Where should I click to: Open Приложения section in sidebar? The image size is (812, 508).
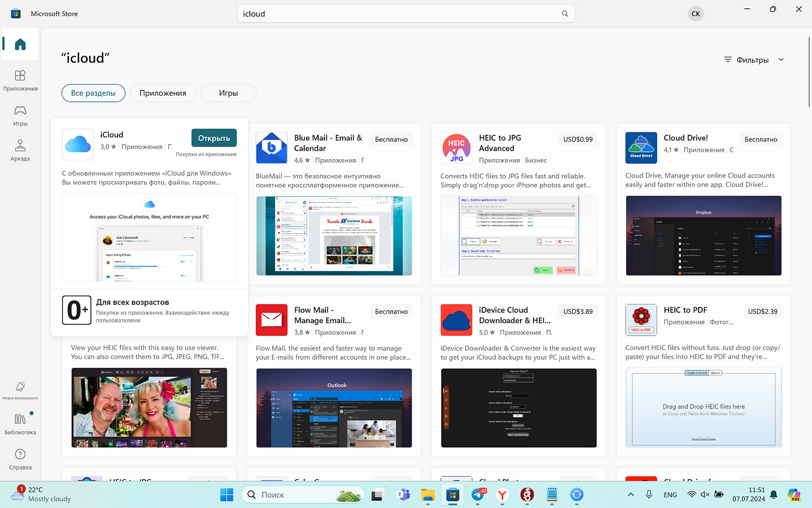(x=20, y=80)
